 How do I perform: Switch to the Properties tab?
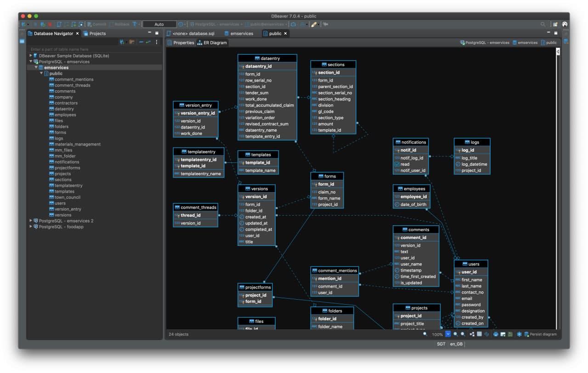(x=181, y=43)
